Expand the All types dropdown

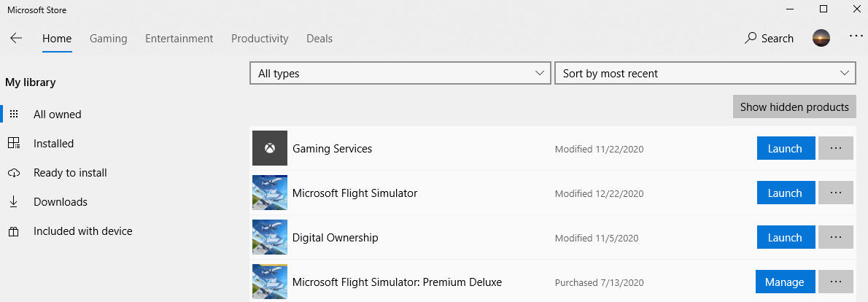point(400,73)
